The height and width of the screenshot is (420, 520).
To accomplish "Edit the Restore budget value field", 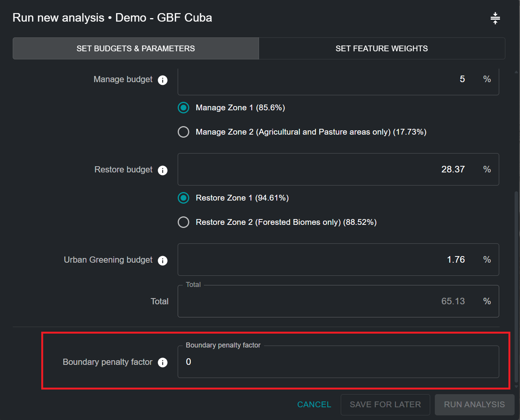I will click(328, 169).
